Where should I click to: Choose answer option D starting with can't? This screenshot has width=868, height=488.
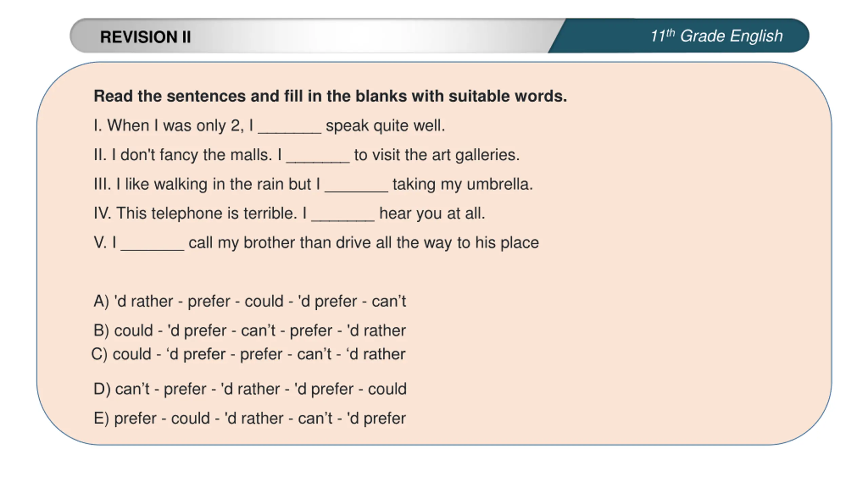(x=250, y=389)
